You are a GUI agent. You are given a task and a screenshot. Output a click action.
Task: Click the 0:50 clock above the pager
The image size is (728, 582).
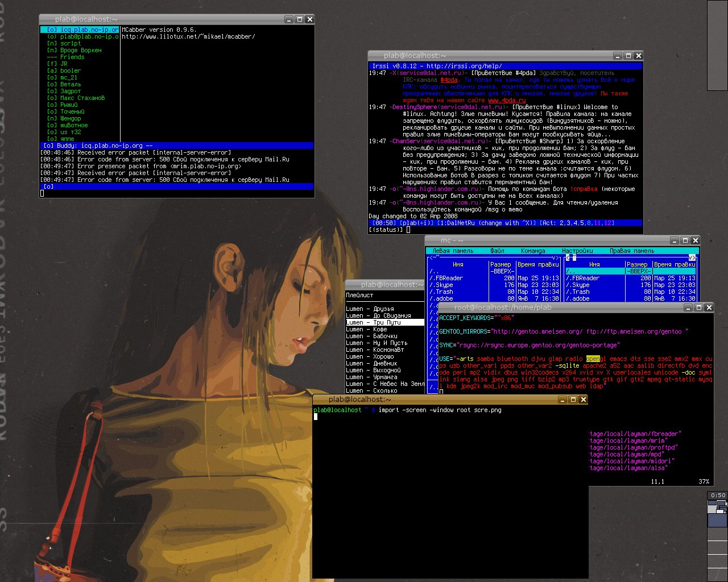718,496
